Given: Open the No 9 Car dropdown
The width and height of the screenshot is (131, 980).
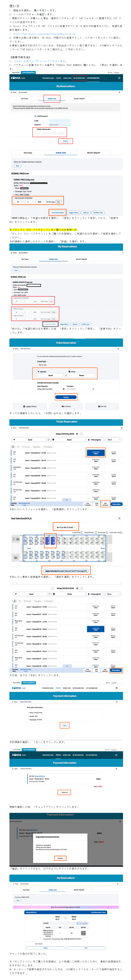Looking at the screenshot, I should click(66, 527).
